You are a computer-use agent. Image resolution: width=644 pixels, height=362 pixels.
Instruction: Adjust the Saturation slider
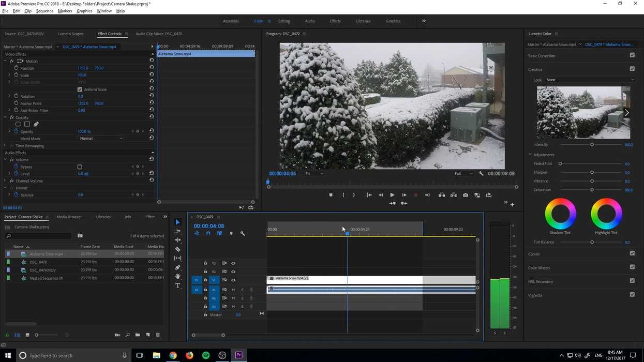592,190
